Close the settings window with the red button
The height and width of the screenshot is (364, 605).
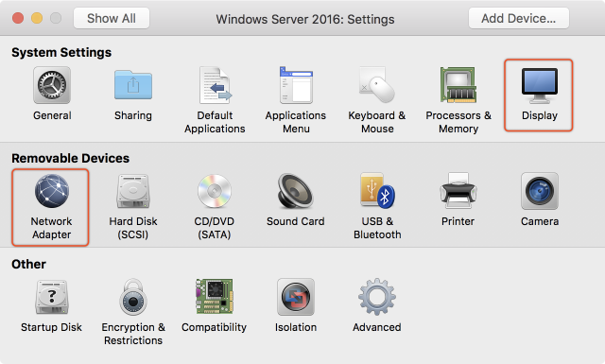coord(18,18)
